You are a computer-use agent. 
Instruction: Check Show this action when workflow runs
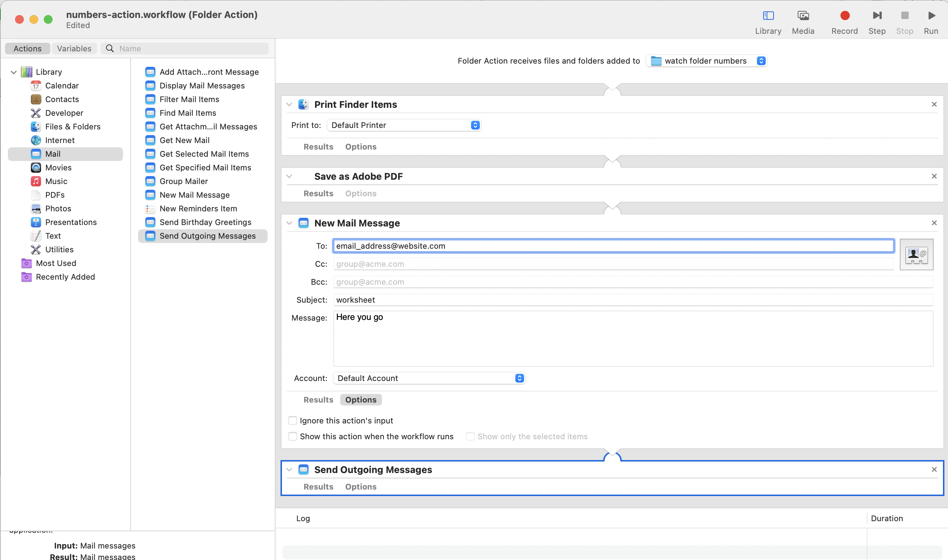click(293, 436)
